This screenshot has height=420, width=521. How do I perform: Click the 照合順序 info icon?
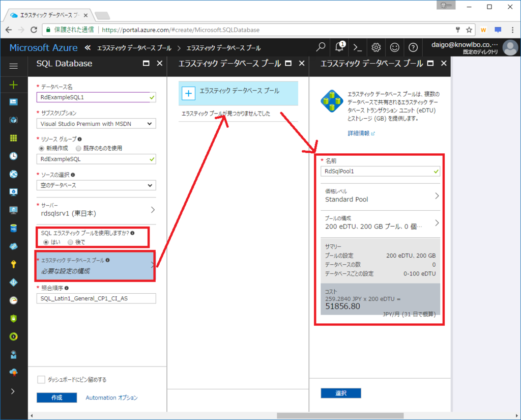click(x=67, y=288)
